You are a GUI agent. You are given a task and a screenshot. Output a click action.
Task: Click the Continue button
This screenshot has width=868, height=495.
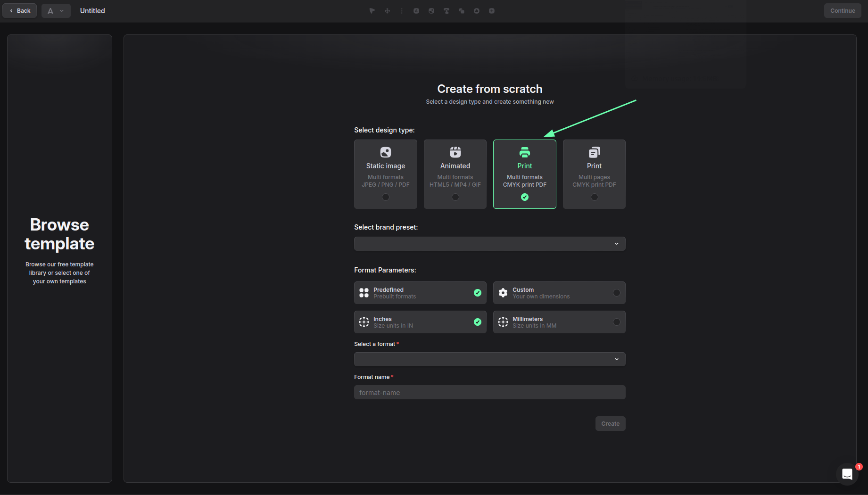843,11
